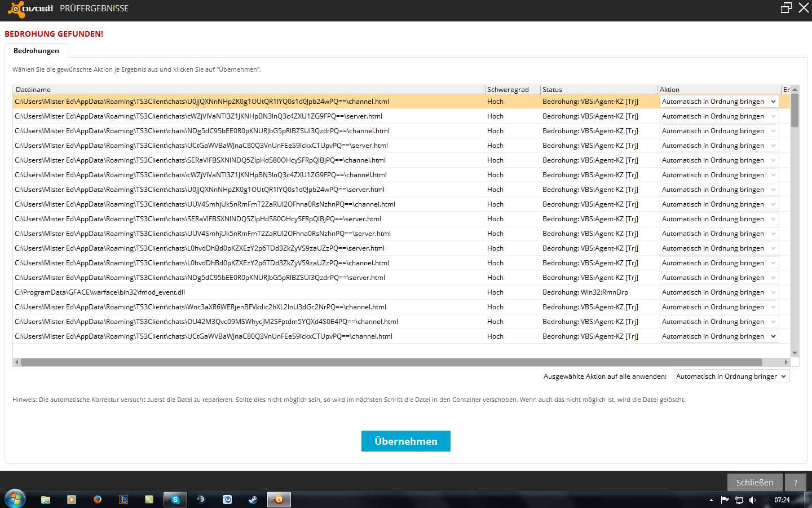The width and height of the screenshot is (812, 508).
Task: Open League of Legends taskbar icon
Action: pos(123,500)
